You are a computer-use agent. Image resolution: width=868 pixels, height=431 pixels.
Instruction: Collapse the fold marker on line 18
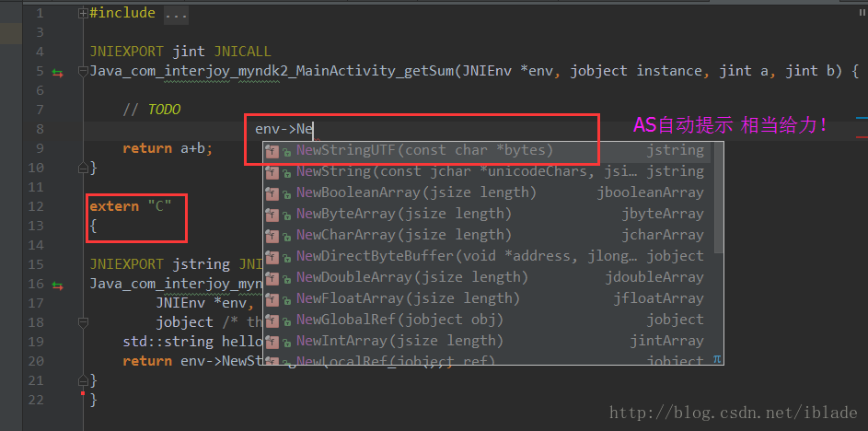point(84,322)
